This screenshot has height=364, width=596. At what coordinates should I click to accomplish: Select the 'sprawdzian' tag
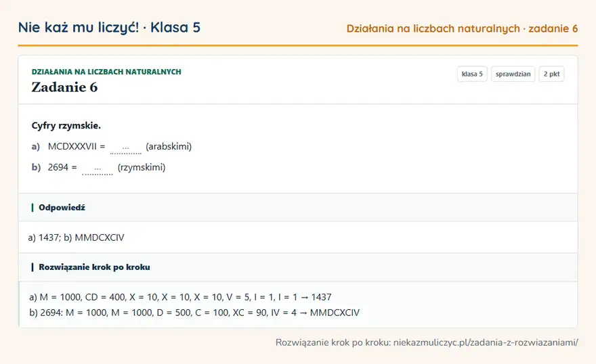(x=513, y=74)
